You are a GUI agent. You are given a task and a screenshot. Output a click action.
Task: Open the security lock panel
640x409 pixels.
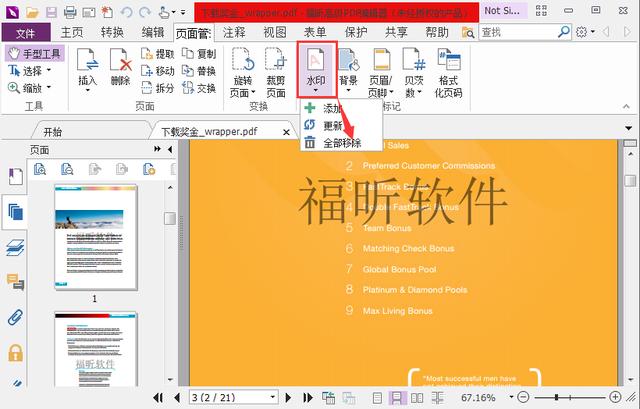16,353
